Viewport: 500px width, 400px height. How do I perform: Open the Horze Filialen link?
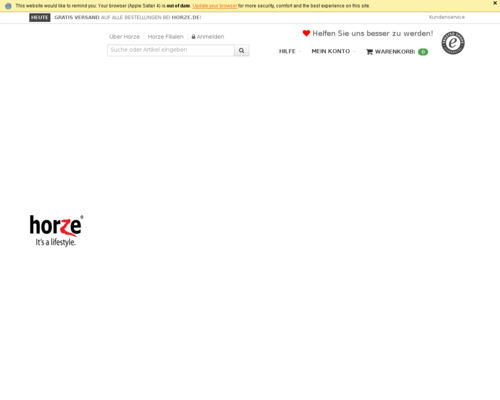166,37
